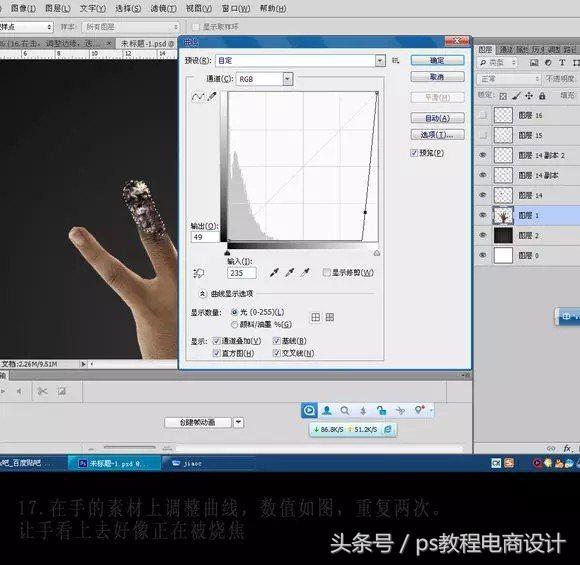Open the 正常 blend mode dropdown

[509, 79]
